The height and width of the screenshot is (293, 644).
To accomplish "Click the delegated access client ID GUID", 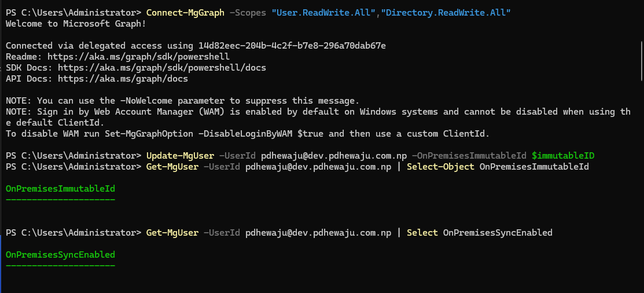I will pos(284,46).
